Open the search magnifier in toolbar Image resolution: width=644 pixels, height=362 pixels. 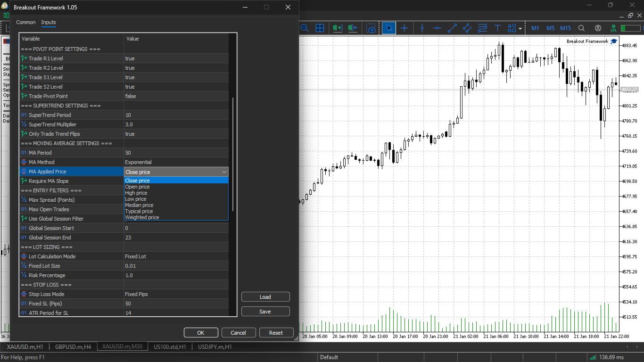(x=581, y=28)
